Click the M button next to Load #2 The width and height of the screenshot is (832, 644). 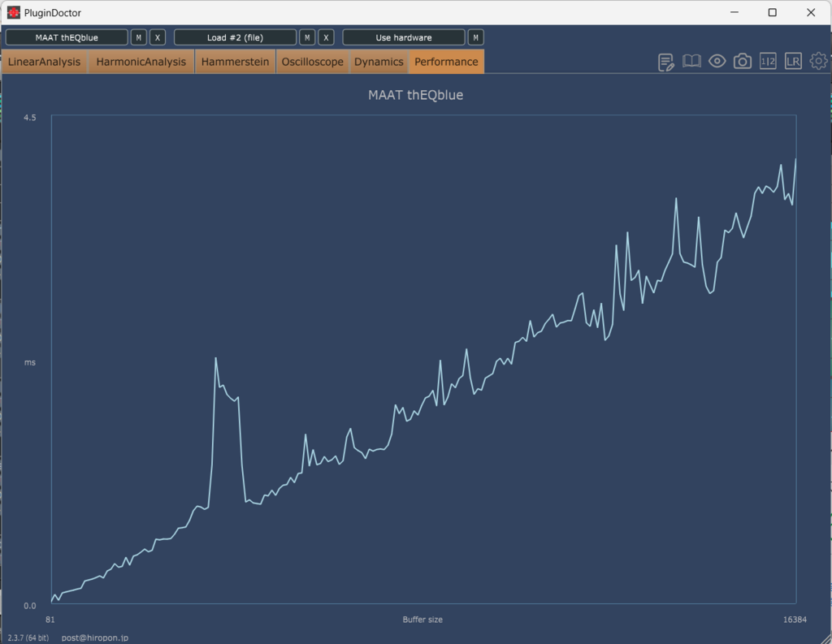pyautogui.click(x=307, y=37)
